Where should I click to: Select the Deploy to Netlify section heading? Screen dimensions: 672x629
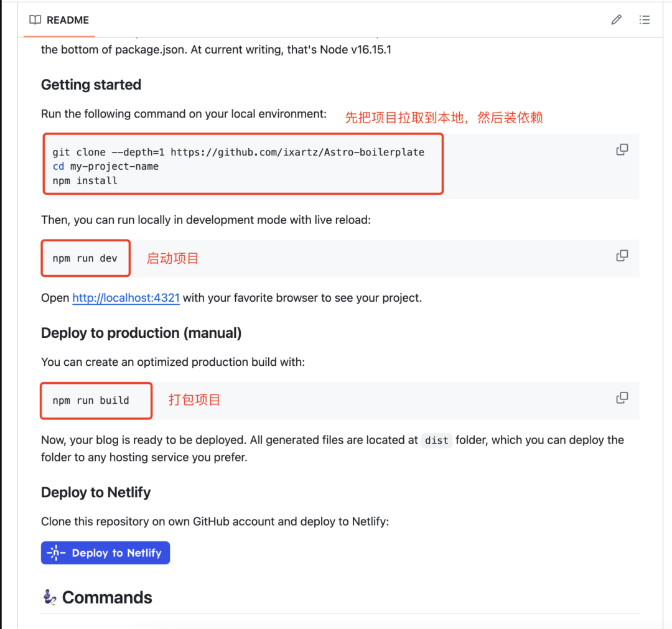coord(96,492)
